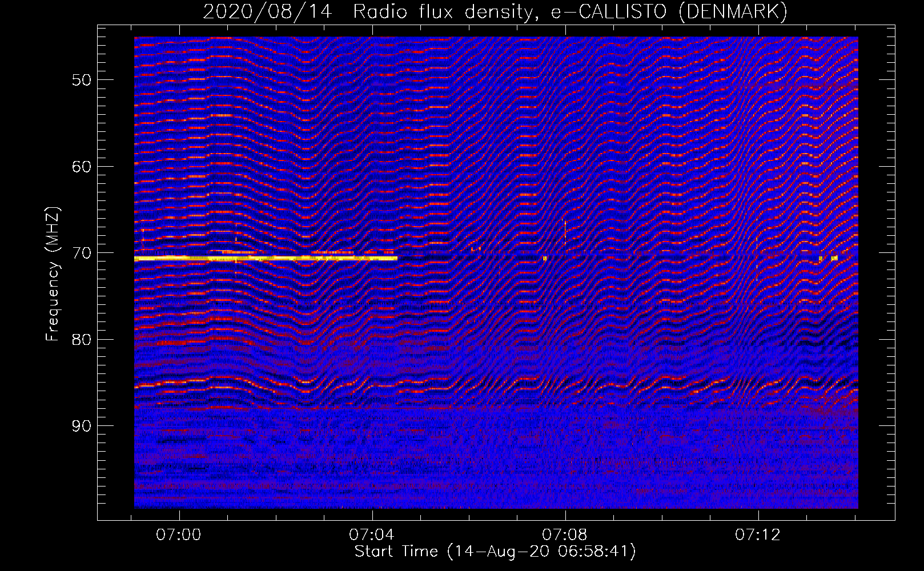Click the "Frequency (MHZ)" axis label
924x571 pixels.
[53, 274]
